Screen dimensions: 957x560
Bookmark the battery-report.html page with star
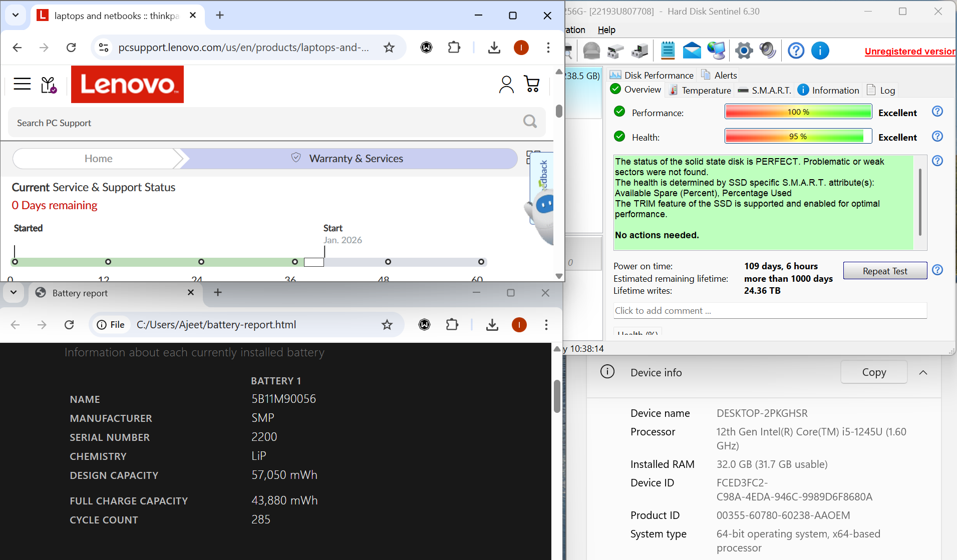pyautogui.click(x=387, y=325)
